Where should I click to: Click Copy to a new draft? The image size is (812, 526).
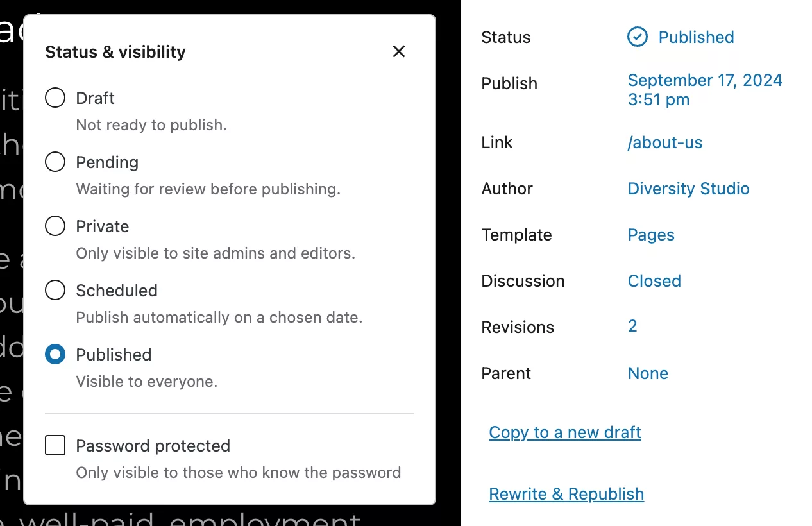(564, 432)
